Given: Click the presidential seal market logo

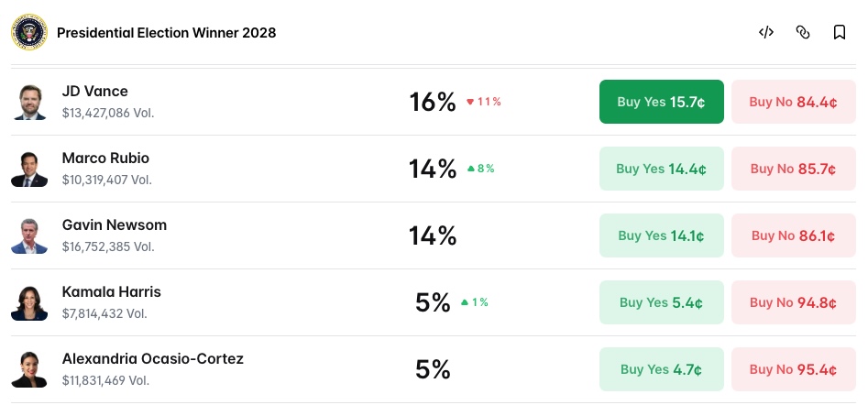Looking at the screenshot, I should pyautogui.click(x=28, y=33).
